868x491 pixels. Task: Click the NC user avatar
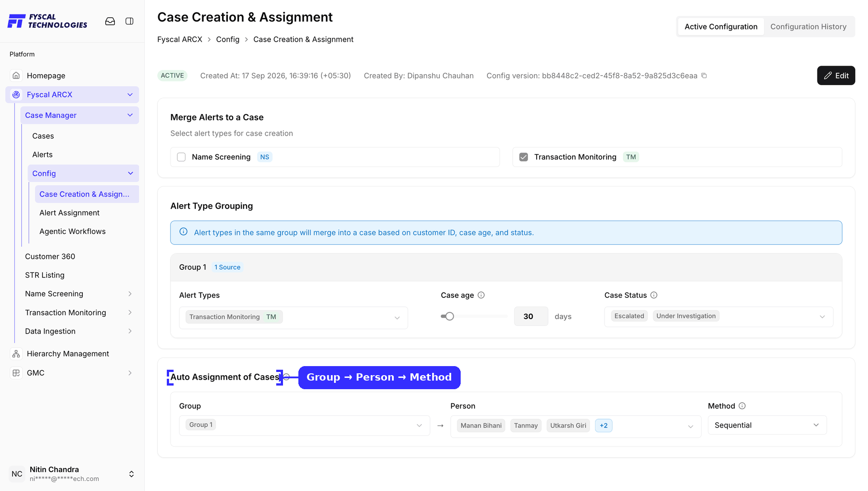[x=17, y=474]
